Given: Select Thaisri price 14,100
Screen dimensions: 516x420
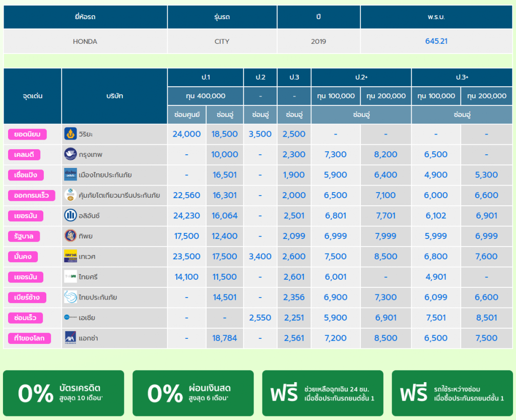Looking at the screenshot, I should click(186, 277).
